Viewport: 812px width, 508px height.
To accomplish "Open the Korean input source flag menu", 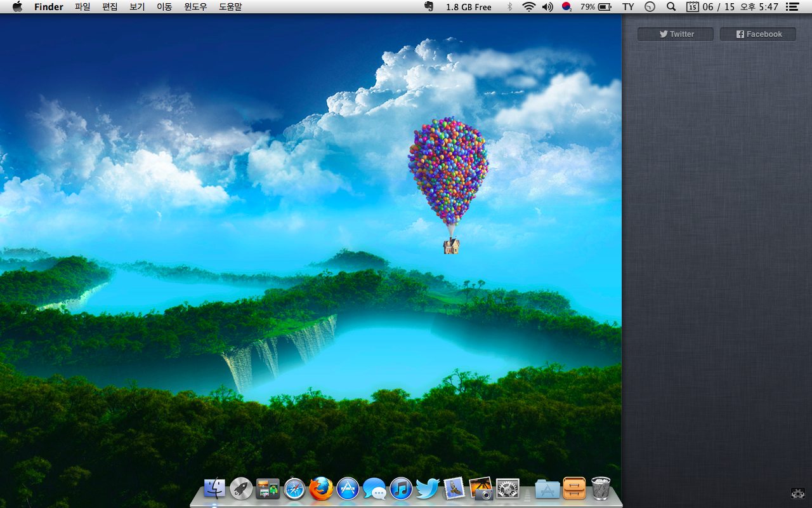I will [x=567, y=7].
